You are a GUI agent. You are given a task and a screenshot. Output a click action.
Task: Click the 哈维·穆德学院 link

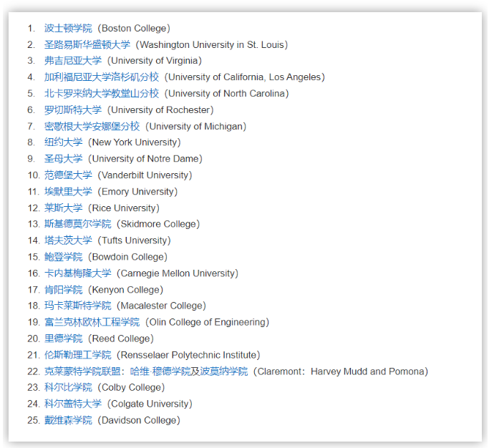160,371
